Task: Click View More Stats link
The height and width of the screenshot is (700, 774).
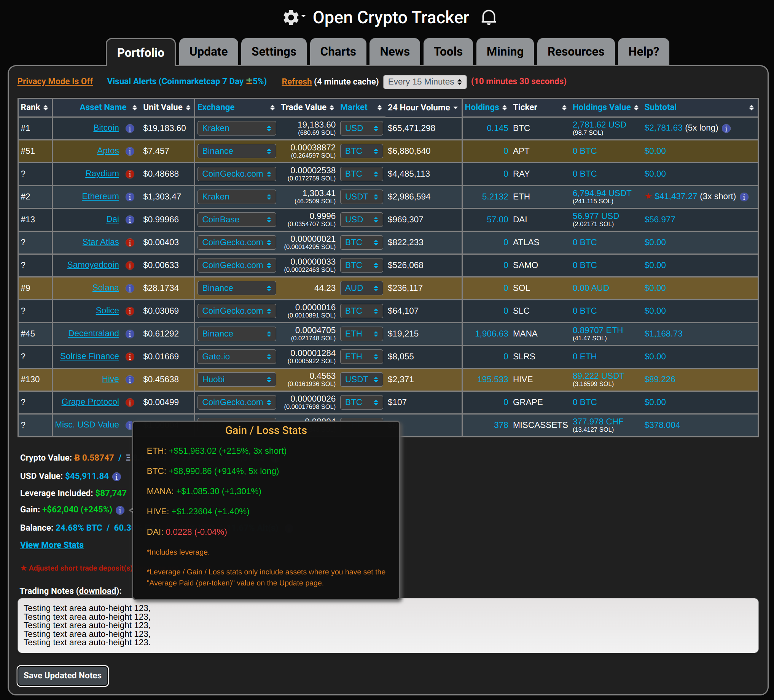Action: coord(53,545)
